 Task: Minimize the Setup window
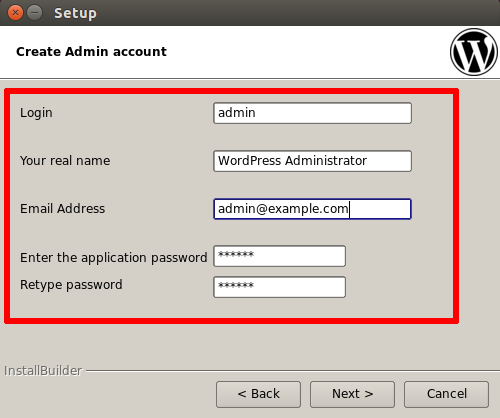coord(34,13)
